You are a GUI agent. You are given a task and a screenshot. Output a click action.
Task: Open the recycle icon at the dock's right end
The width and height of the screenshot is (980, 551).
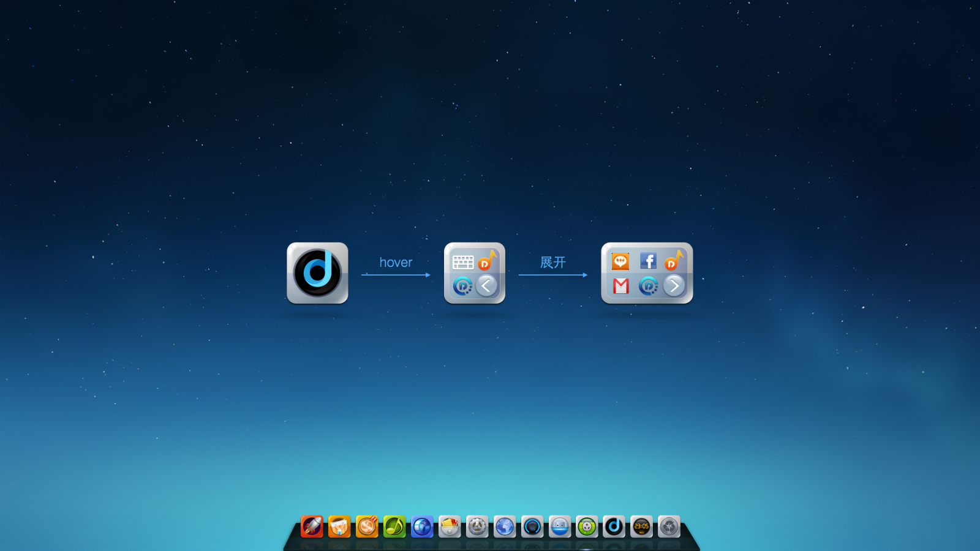[669, 527]
